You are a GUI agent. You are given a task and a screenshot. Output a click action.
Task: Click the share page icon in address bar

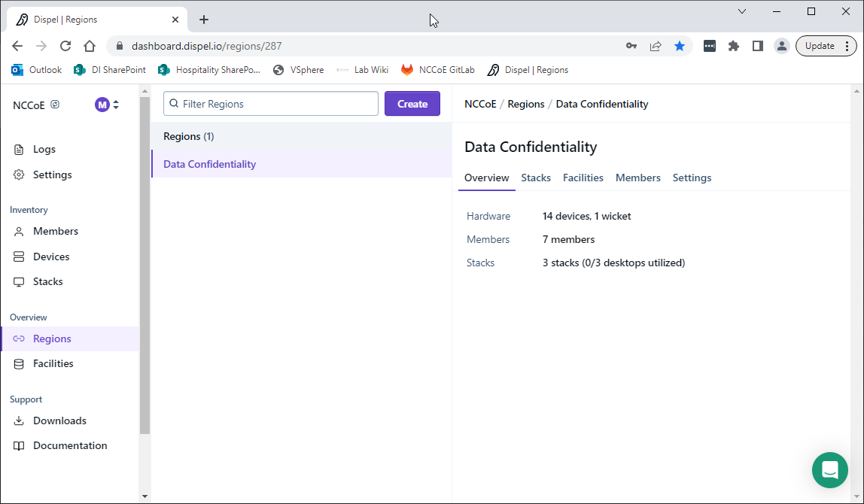tap(656, 46)
